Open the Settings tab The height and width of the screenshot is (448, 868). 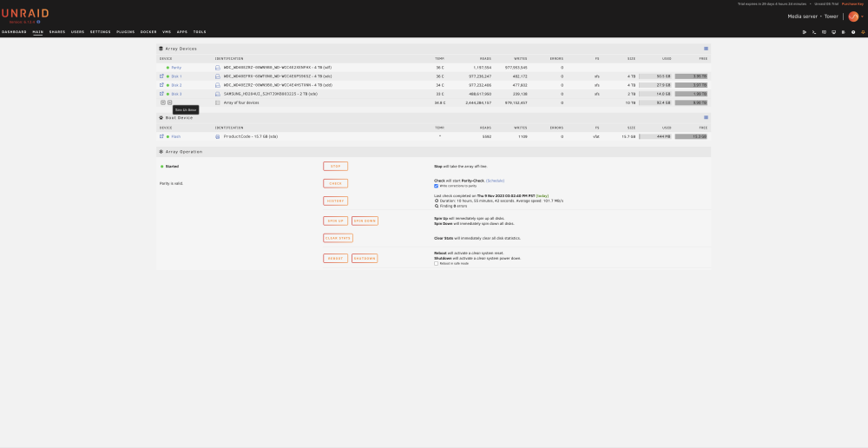tap(100, 32)
